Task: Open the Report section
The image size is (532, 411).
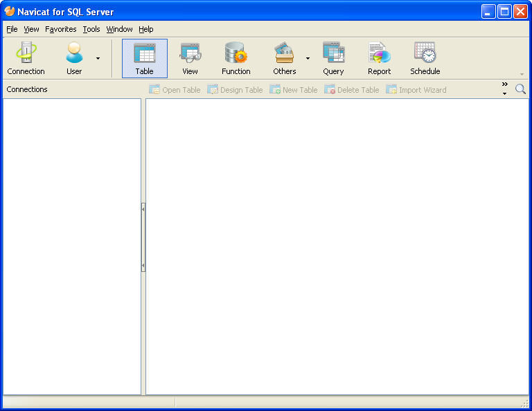Action: pos(380,58)
